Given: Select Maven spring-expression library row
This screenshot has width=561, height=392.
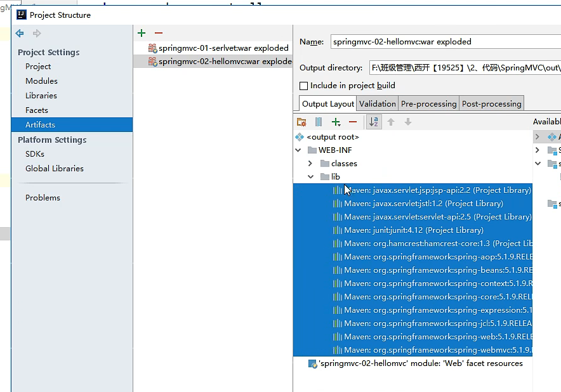Looking at the screenshot, I should [x=413, y=310].
